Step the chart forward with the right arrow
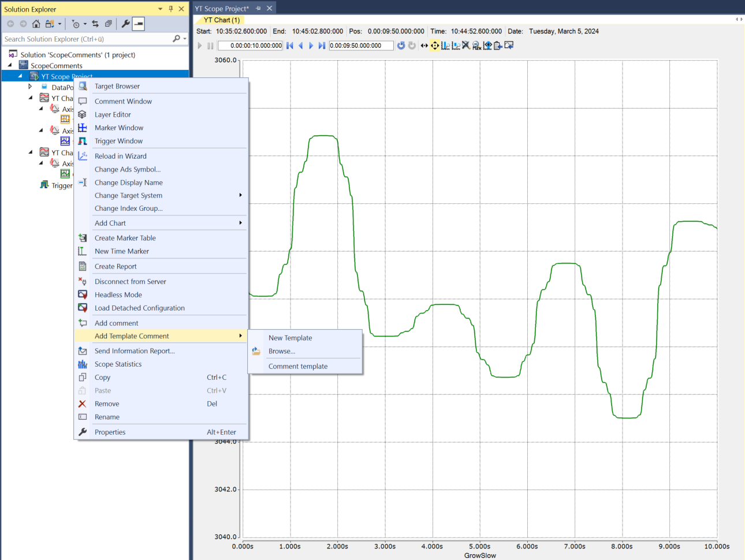This screenshot has height=560, width=745. coord(311,46)
